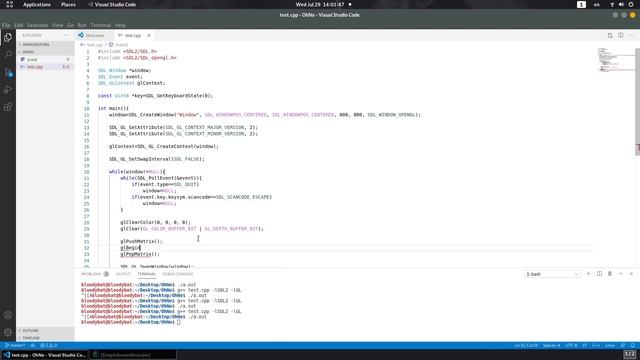The width and height of the screenshot is (640, 360).
Task: Select the bash terminal dropdown
Action: [x=552, y=274]
